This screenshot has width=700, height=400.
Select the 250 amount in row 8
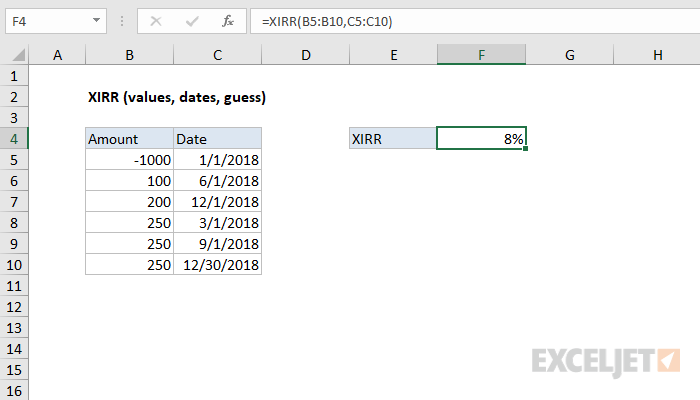(x=129, y=223)
